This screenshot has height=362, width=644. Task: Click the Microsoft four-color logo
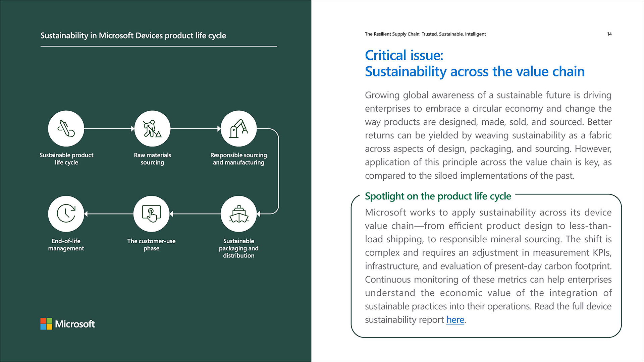click(x=46, y=324)
